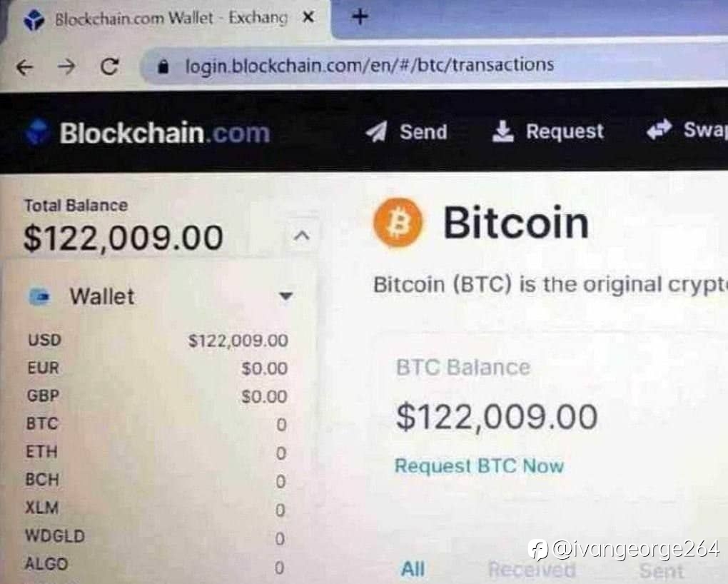Screen dimensions: 728x584
Task: Expand the Wallet dropdown arrow
Action: click(285, 296)
